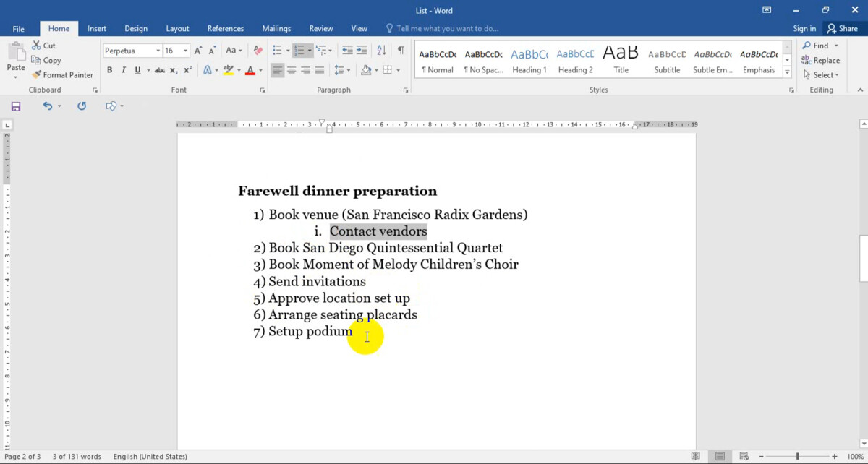Click the touch/mouse mode icon
This screenshot has width=868, height=464.
[x=111, y=106]
